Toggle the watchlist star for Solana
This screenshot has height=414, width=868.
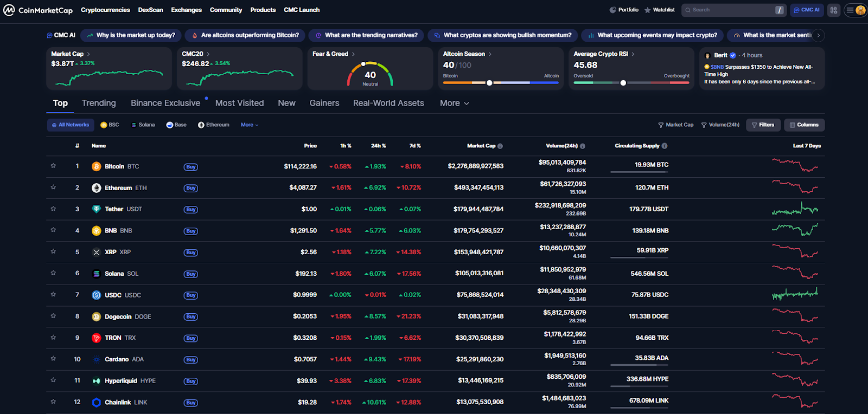(x=53, y=273)
